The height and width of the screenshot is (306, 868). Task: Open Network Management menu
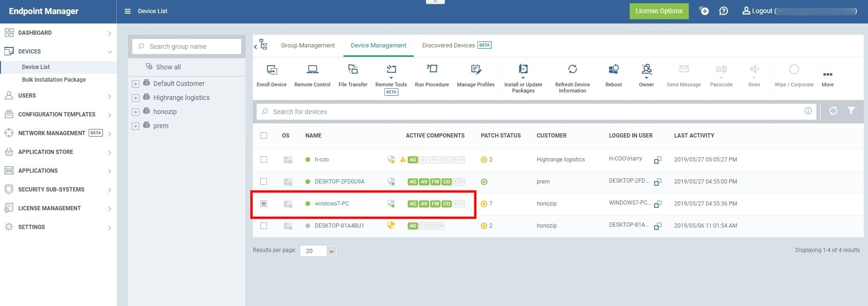(58, 133)
